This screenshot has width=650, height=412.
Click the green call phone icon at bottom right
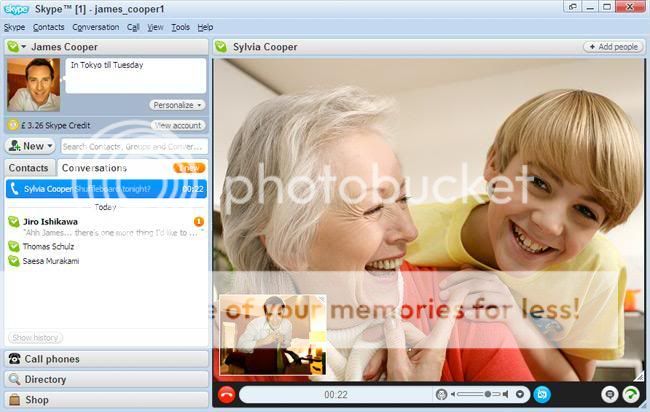[x=631, y=395]
